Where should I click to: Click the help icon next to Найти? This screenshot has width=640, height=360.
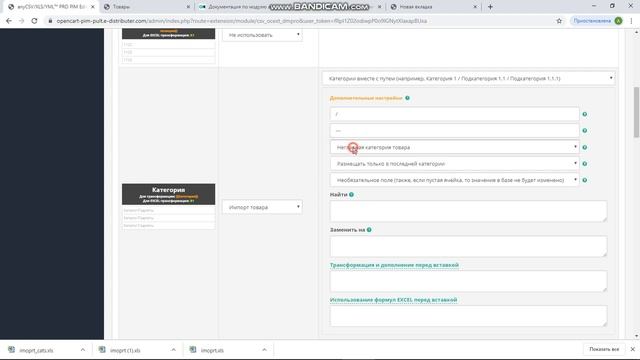coord(351,195)
